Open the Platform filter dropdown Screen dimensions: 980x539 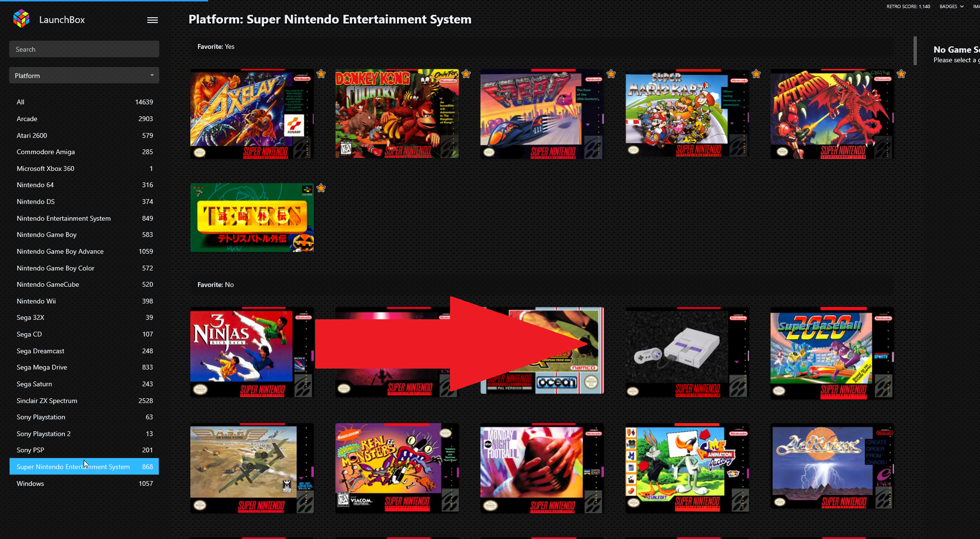tap(84, 76)
